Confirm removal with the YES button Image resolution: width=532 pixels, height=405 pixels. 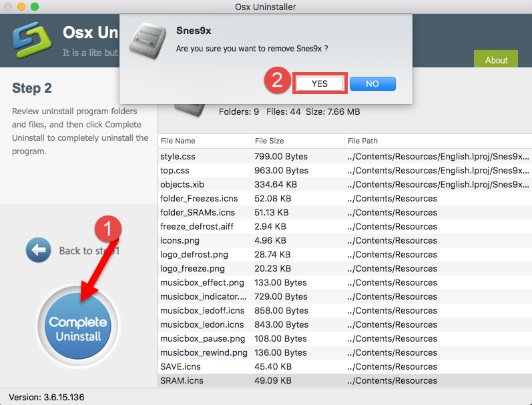320,83
